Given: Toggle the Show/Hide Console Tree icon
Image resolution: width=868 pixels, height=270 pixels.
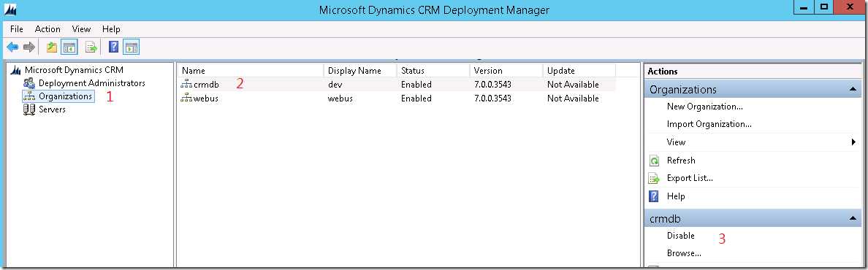Looking at the screenshot, I should coord(69,47).
